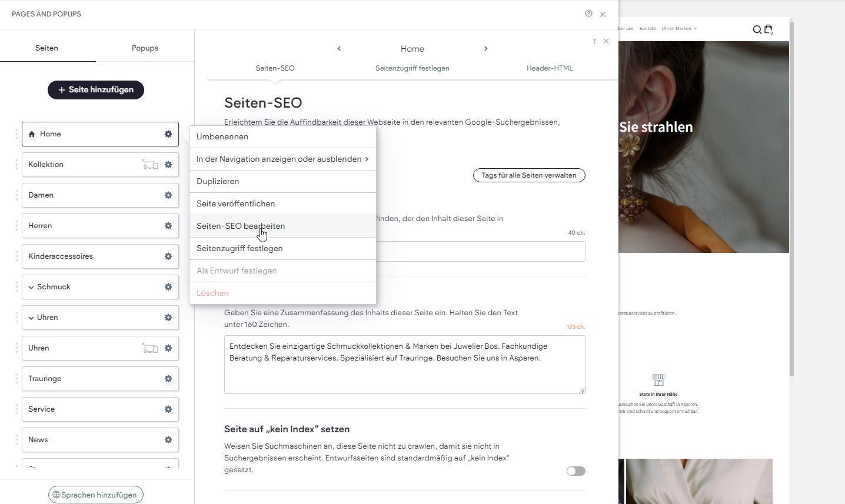Click the preview page vertical scrollbar

click(791, 198)
